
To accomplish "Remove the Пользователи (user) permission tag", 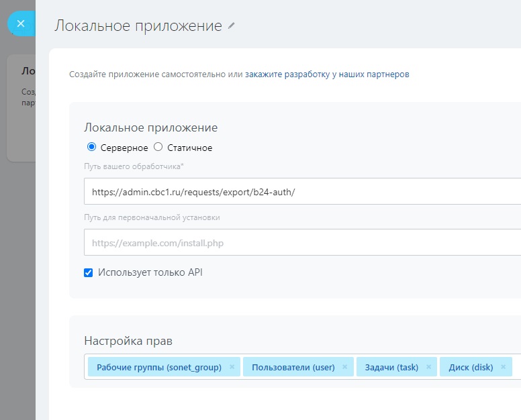I will [x=345, y=367].
